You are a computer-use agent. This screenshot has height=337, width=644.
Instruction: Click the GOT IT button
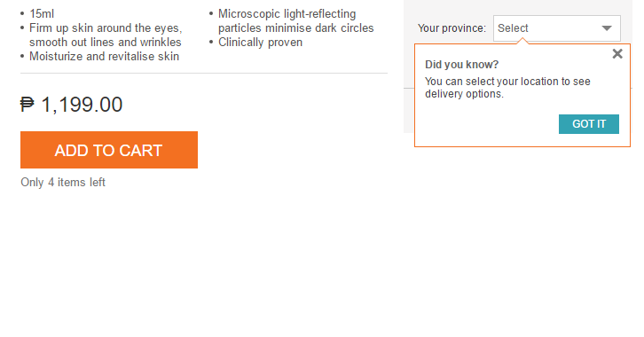(588, 124)
